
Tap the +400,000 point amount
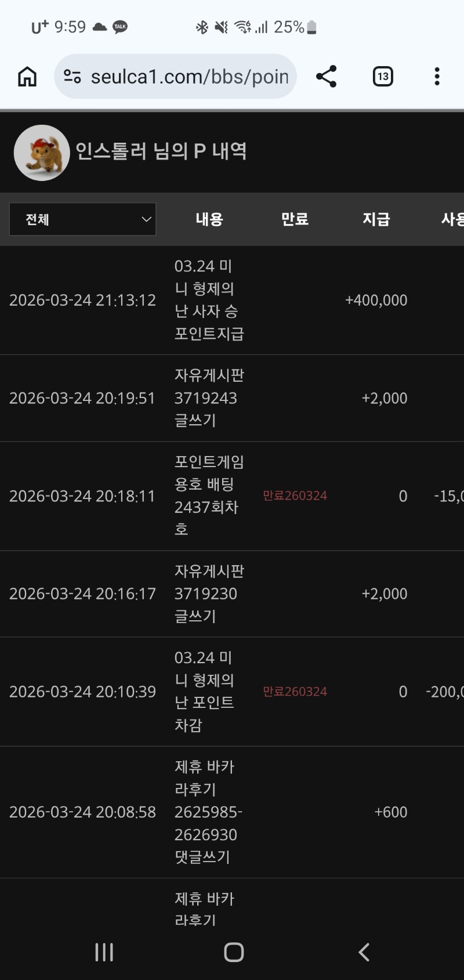(x=376, y=301)
